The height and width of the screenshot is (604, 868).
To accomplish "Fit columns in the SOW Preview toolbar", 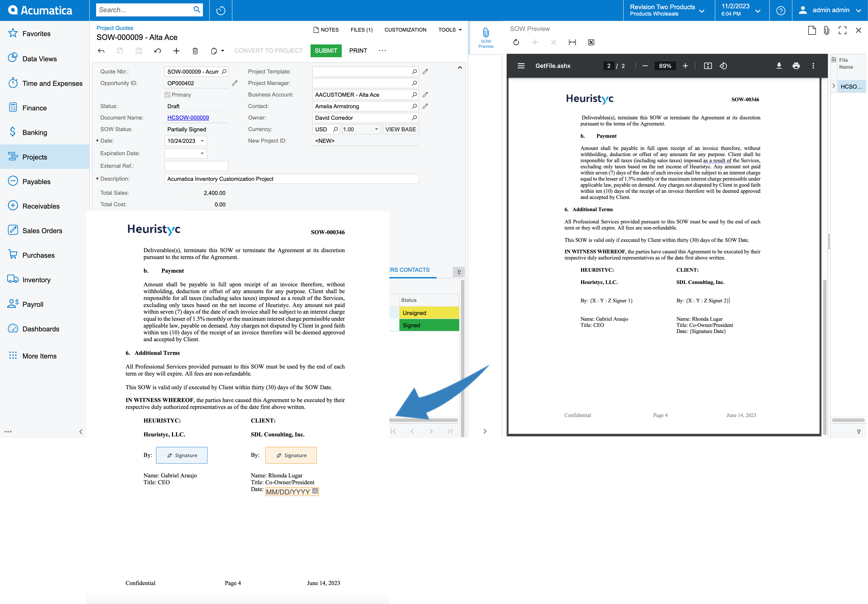I will 572,42.
